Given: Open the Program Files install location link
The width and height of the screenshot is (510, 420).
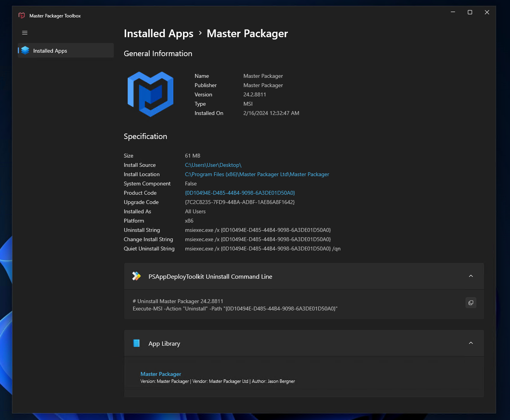Looking at the screenshot, I should 257,174.
